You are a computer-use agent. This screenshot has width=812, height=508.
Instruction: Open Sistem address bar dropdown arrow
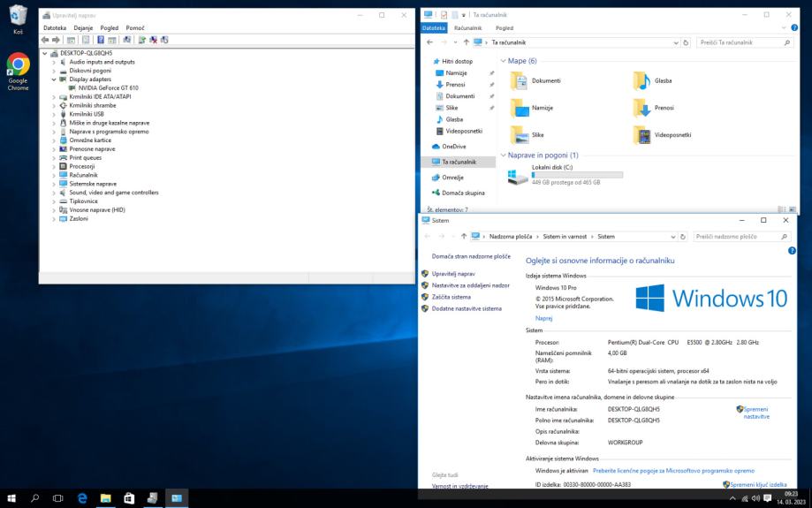click(x=672, y=237)
